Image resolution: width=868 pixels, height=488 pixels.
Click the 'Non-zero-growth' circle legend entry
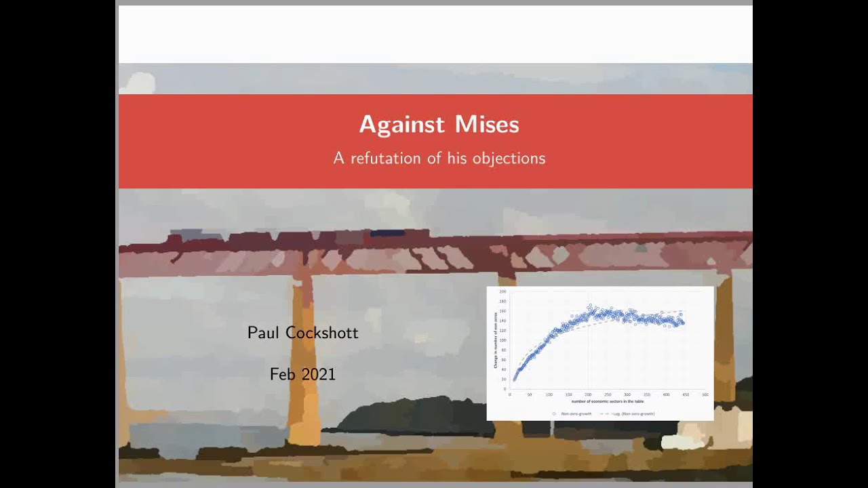point(572,413)
